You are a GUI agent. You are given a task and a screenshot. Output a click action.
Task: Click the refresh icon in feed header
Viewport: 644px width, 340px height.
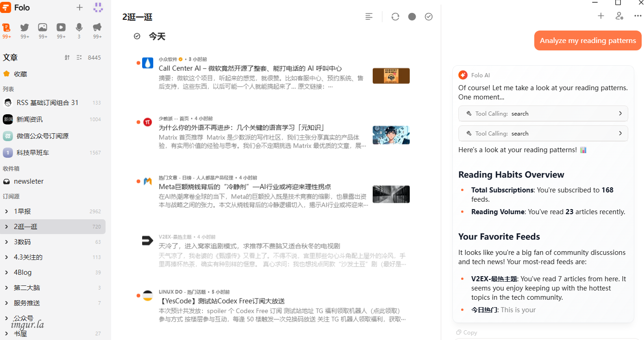[x=395, y=17]
